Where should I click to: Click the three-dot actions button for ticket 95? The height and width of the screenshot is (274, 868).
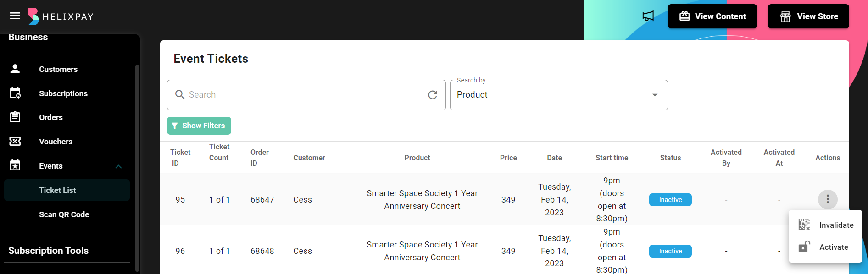(x=827, y=199)
